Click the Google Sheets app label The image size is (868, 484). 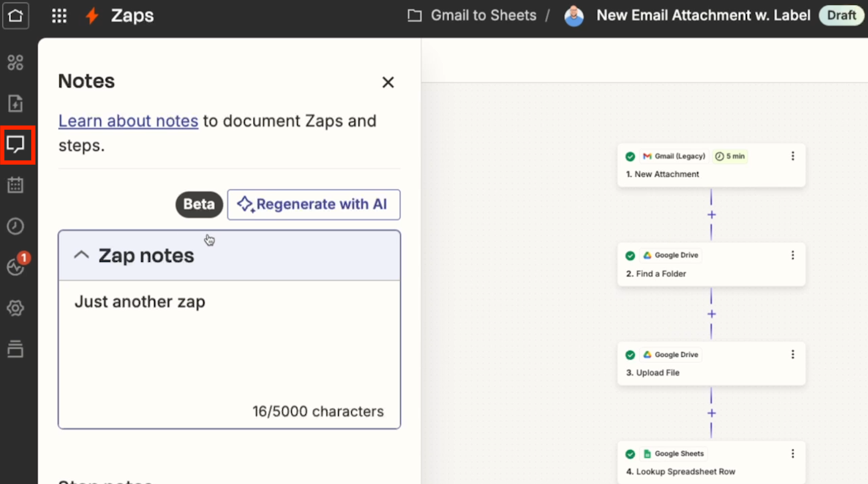[x=674, y=454]
